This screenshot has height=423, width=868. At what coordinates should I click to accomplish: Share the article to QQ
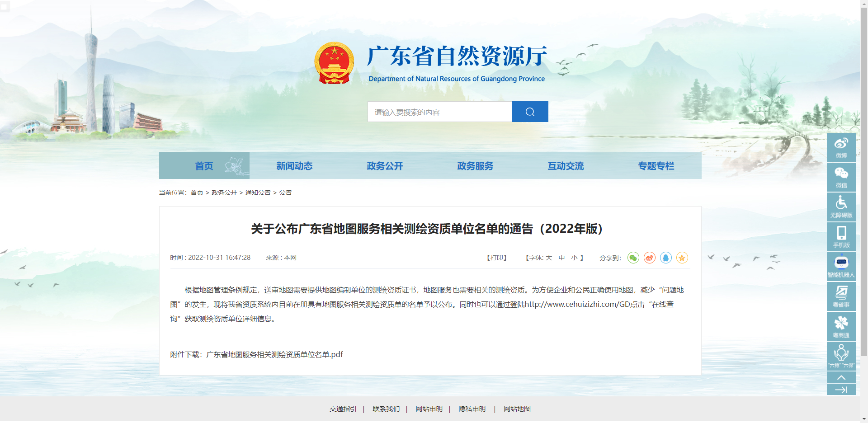tap(665, 258)
